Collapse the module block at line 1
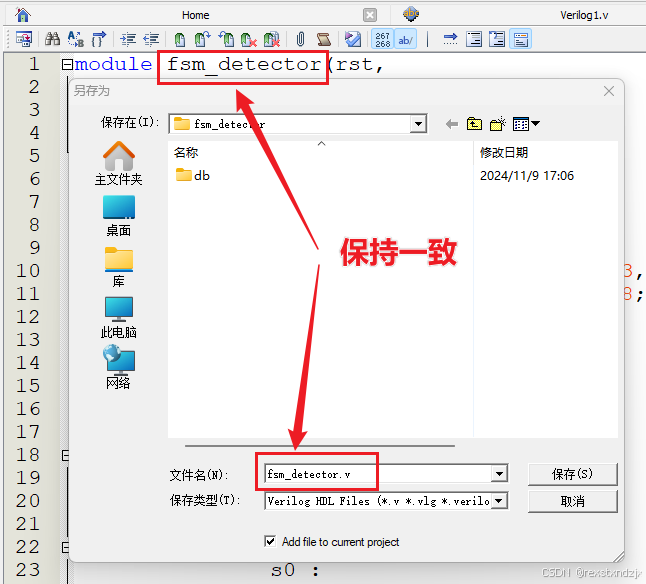This screenshot has width=646, height=584. 67,65
